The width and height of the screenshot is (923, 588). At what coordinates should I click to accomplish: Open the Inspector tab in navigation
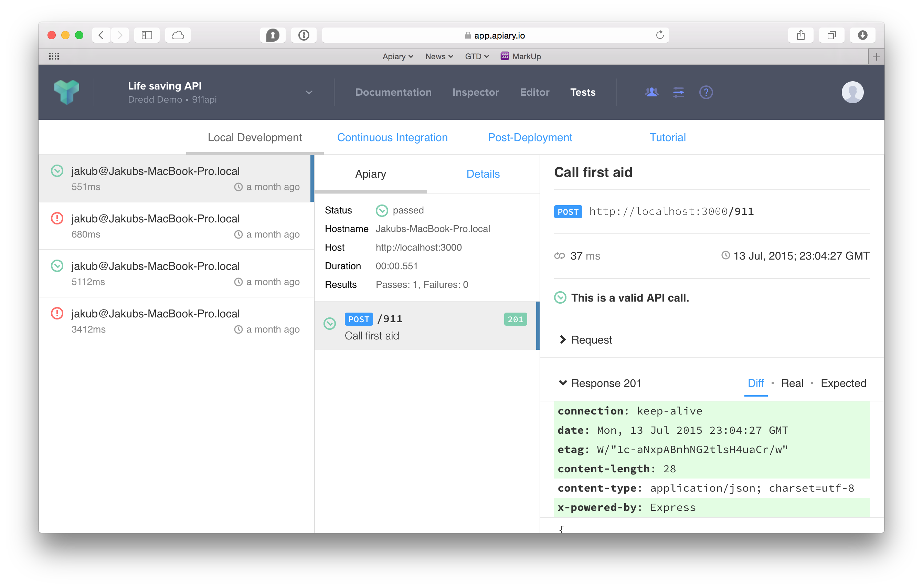click(476, 92)
